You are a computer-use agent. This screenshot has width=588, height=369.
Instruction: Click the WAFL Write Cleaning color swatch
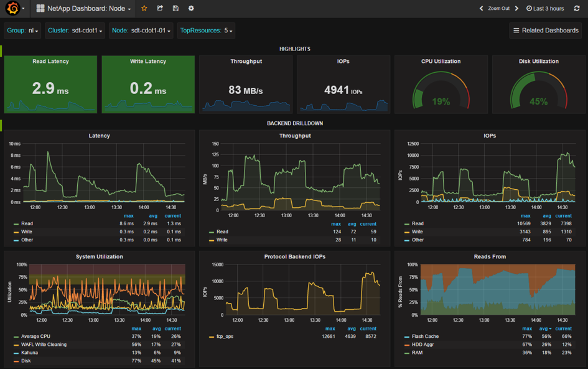coord(16,345)
